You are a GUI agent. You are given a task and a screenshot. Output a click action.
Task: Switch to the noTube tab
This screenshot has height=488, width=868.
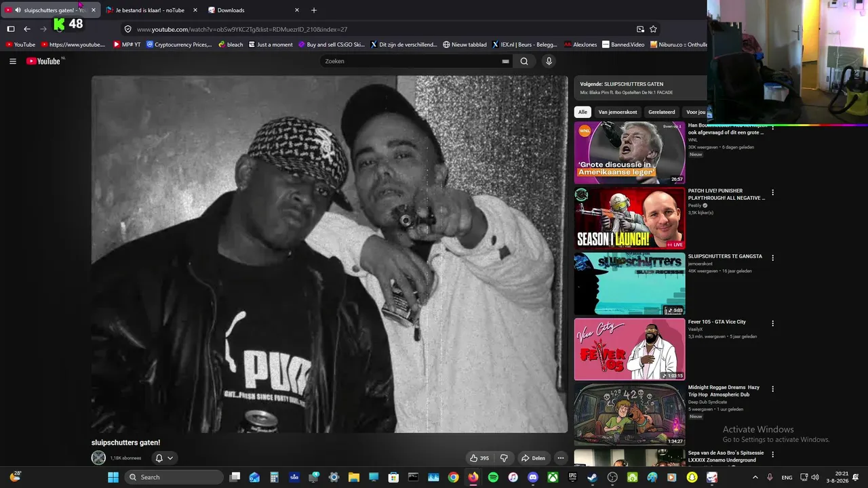pyautogui.click(x=152, y=10)
